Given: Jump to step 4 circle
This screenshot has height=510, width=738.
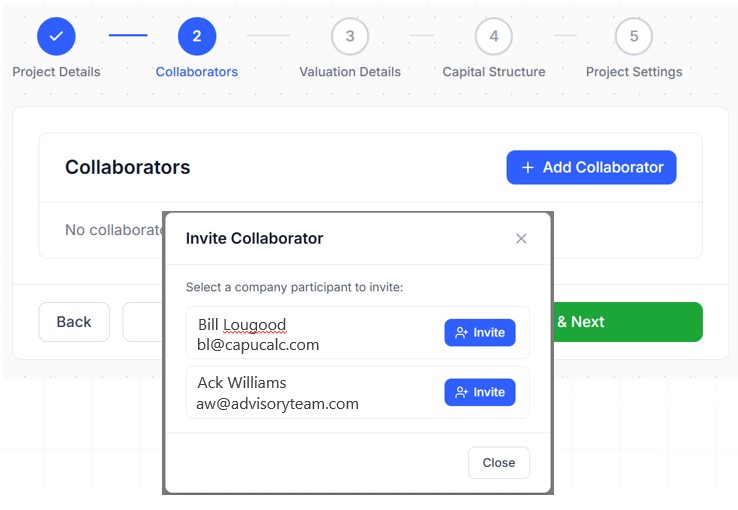Looking at the screenshot, I should 494,36.
